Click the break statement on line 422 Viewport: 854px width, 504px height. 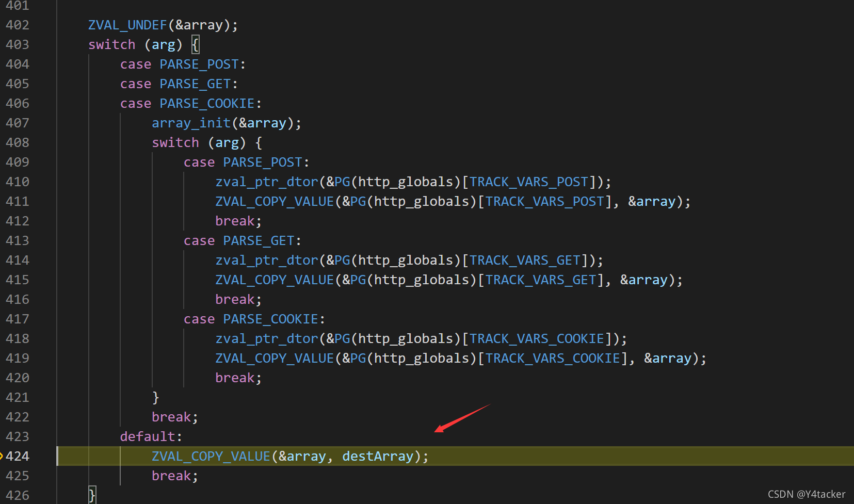[x=175, y=417]
